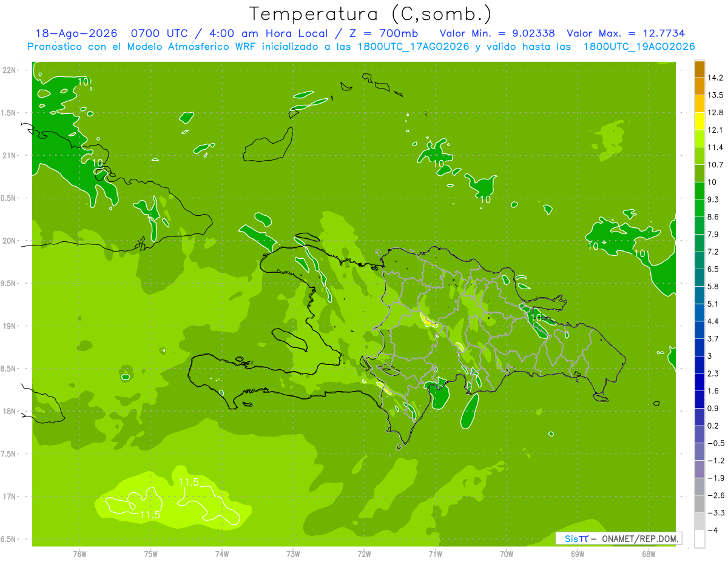
Task: Click the "-3.3" color scale label
Action: point(716,513)
